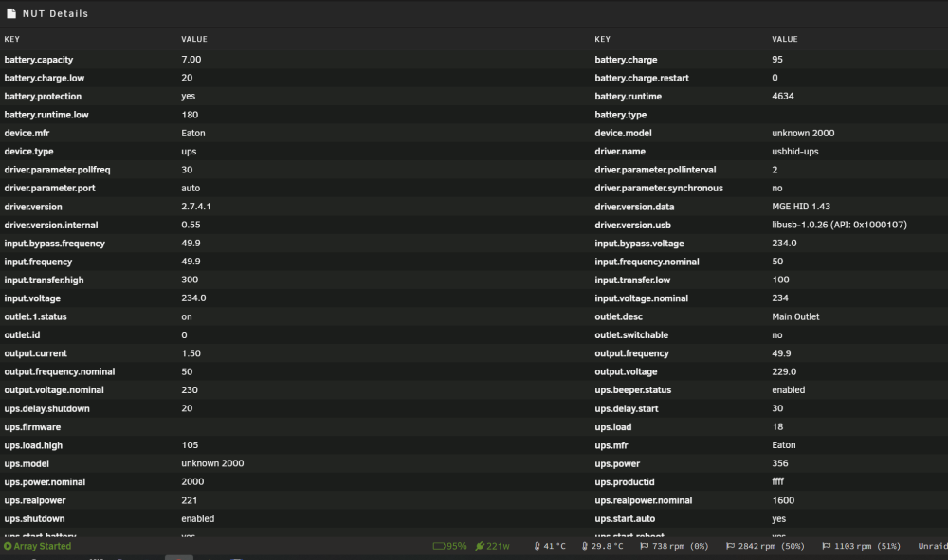Image resolution: width=948 pixels, height=560 pixels.
Task: Click the UPS battery charge icon in footer
Action: pos(438,546)
